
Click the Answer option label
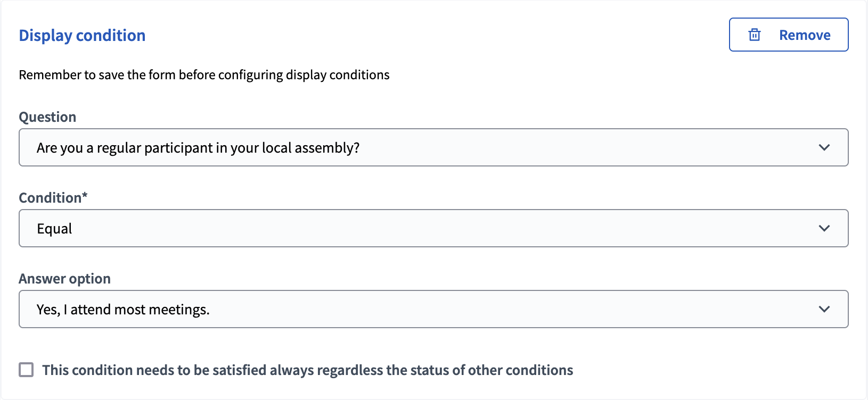[x=64, y=278]
